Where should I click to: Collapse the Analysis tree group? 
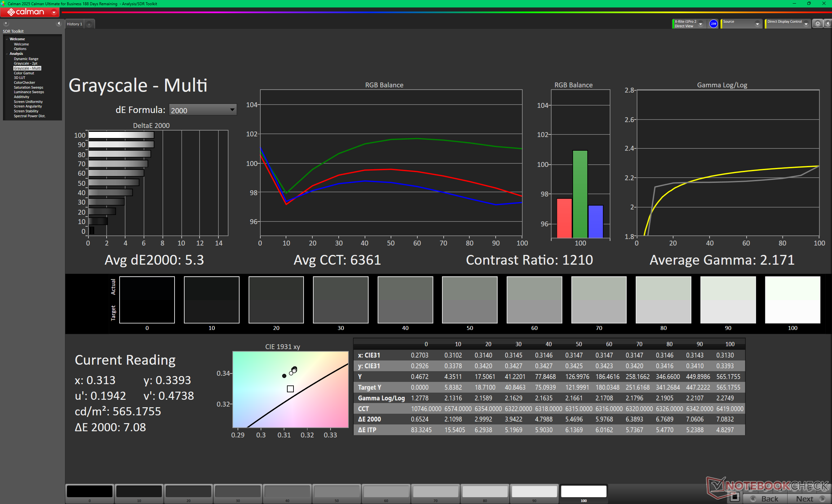(7, 54)
